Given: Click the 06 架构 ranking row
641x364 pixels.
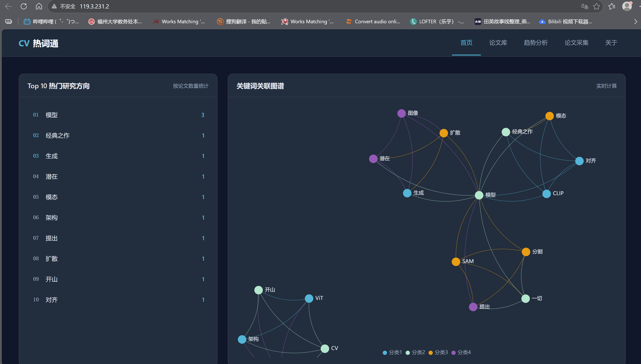Looking at the screenshot, I should pos(118,218).
